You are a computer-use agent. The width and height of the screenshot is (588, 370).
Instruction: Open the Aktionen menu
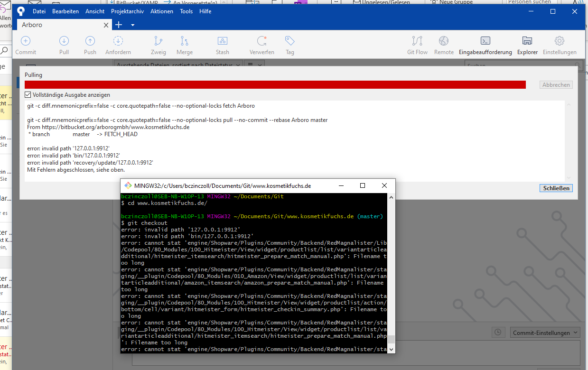pos(162,11)
